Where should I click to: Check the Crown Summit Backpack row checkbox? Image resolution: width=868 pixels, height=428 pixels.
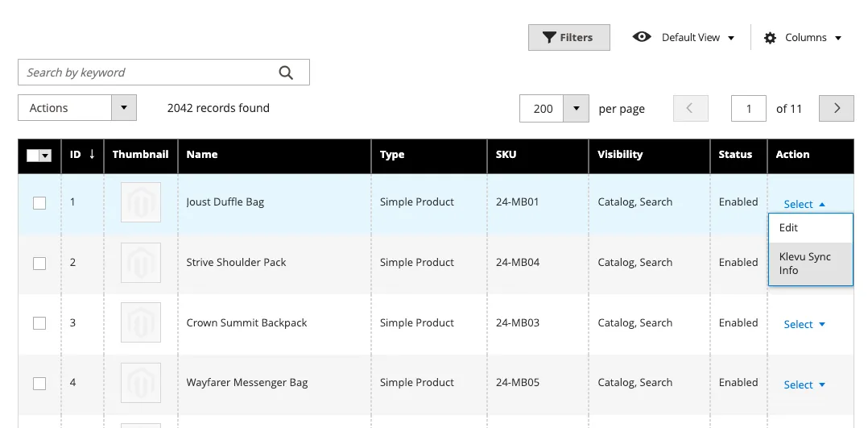(39, 322)
